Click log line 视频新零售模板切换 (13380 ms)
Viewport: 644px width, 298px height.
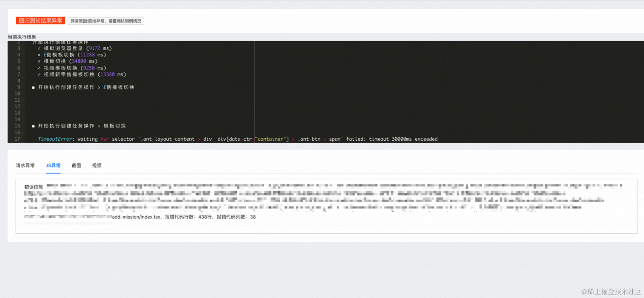pos(82,74)
